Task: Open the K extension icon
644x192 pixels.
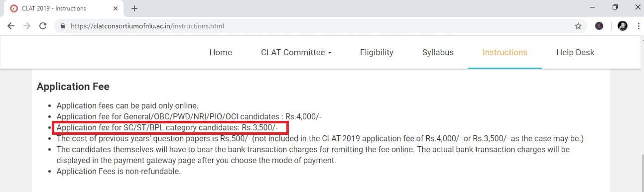Action: click(599, 26)
